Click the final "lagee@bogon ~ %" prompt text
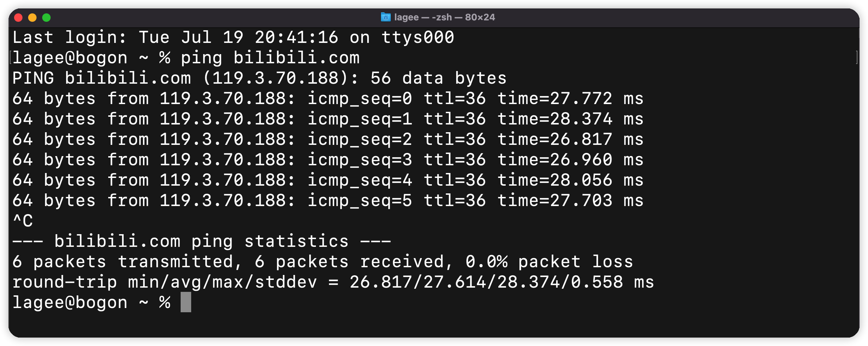Viewport: 868px width, 346px height. (x=91, y=303)
